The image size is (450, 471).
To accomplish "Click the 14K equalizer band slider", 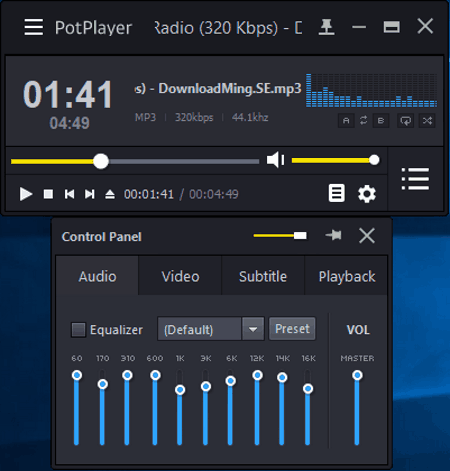I will 282,407.
